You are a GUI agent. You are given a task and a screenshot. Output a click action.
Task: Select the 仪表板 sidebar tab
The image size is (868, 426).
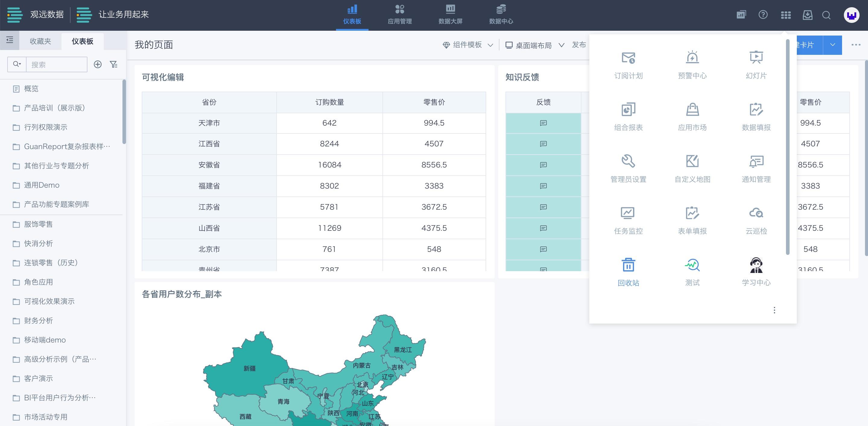(x=83, y=41)
